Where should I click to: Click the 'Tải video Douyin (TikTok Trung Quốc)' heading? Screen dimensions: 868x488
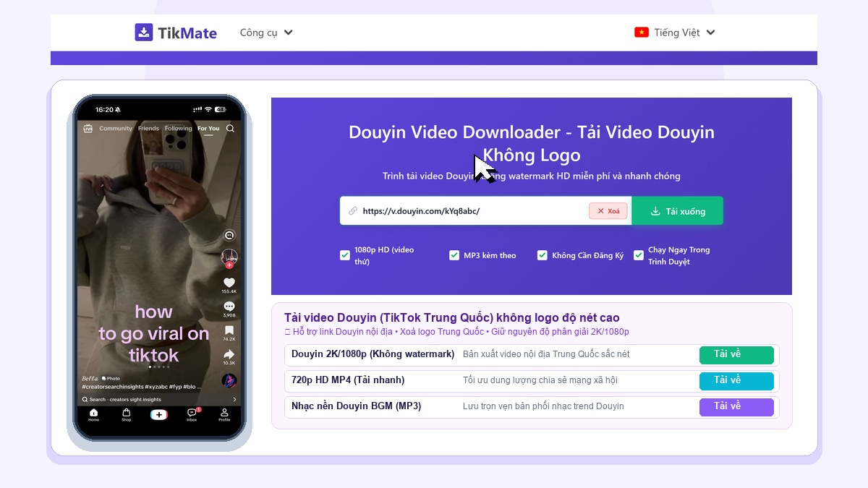[x=452, y=318]
